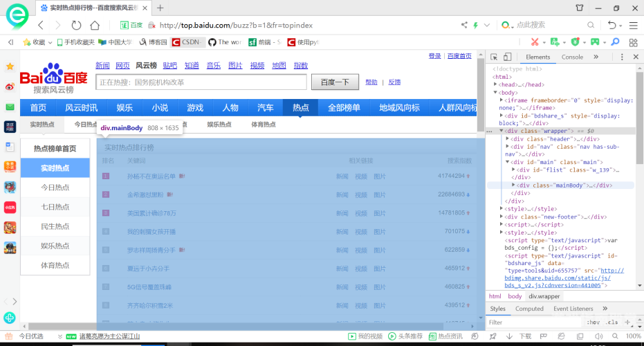Open the 七日热点 sidebar entry
The width and height of the screenshot is (644, 346).
(x=55, y=207)
